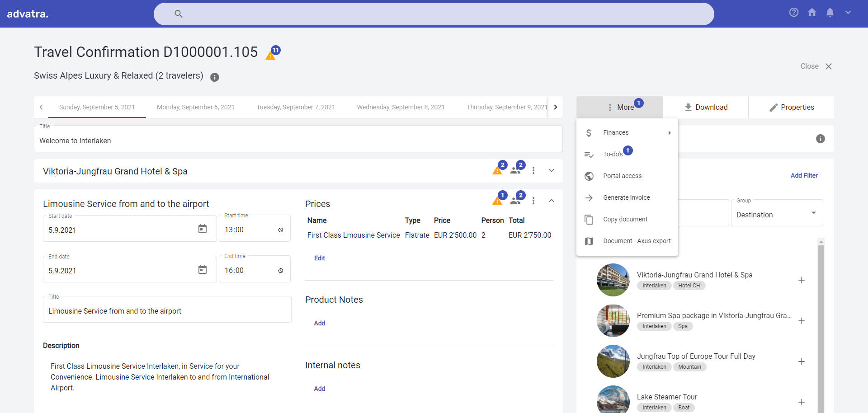This screenshot has width=868, height=413.
Task: Click warning icon on Limousine Service section
Action: [497, 201]
